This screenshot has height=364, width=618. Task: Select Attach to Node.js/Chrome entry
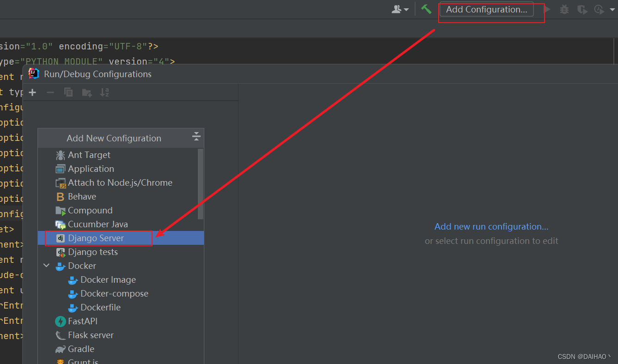pos(121,182)
